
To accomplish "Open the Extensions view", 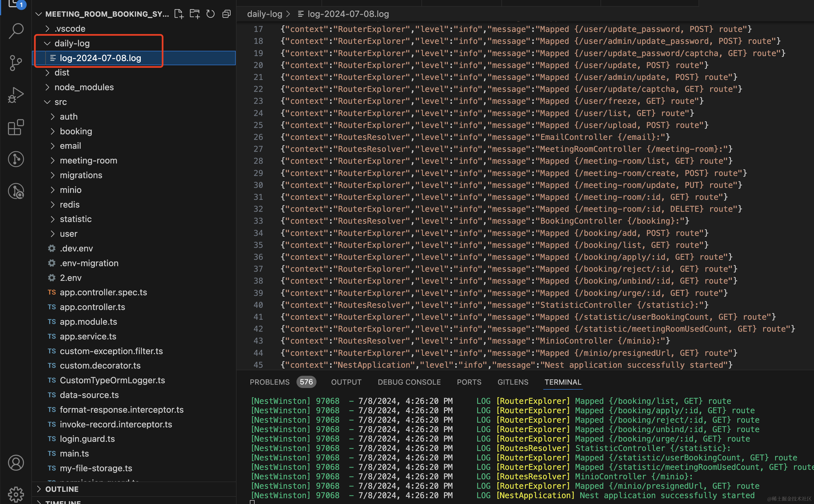I will [16, 127].
